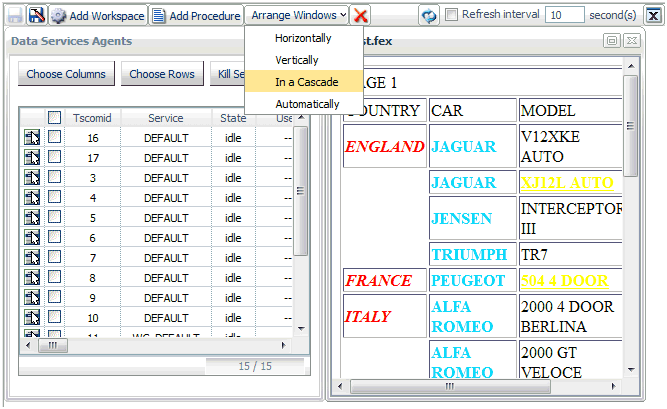Sort by the Tscomid column header

coord(92,118)
